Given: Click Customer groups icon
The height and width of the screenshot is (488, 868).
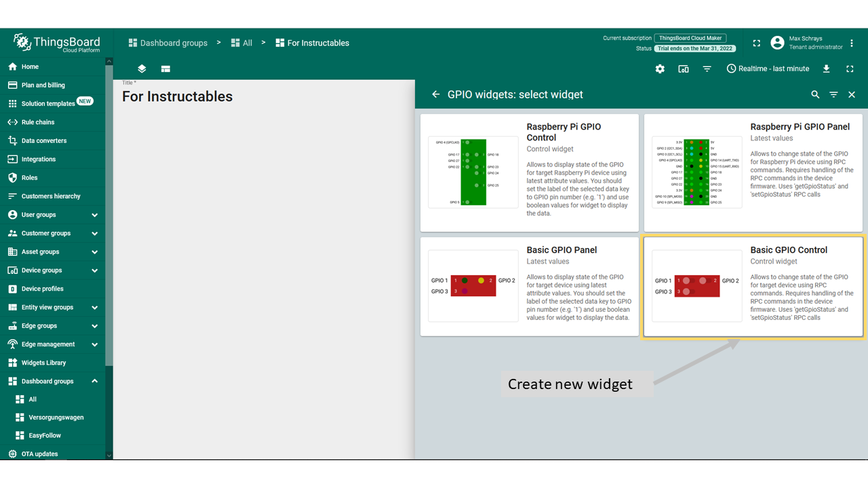Looking at the screenshot, I should [12, 233].
